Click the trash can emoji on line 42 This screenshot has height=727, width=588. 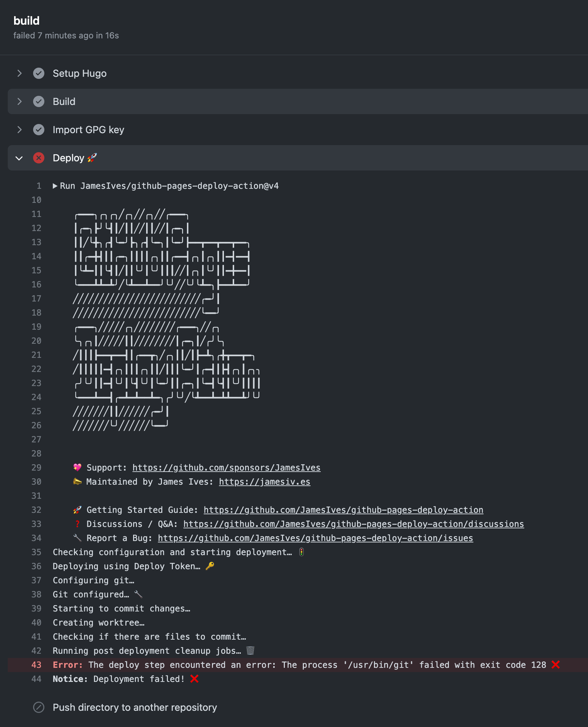[x=250, y=651]
